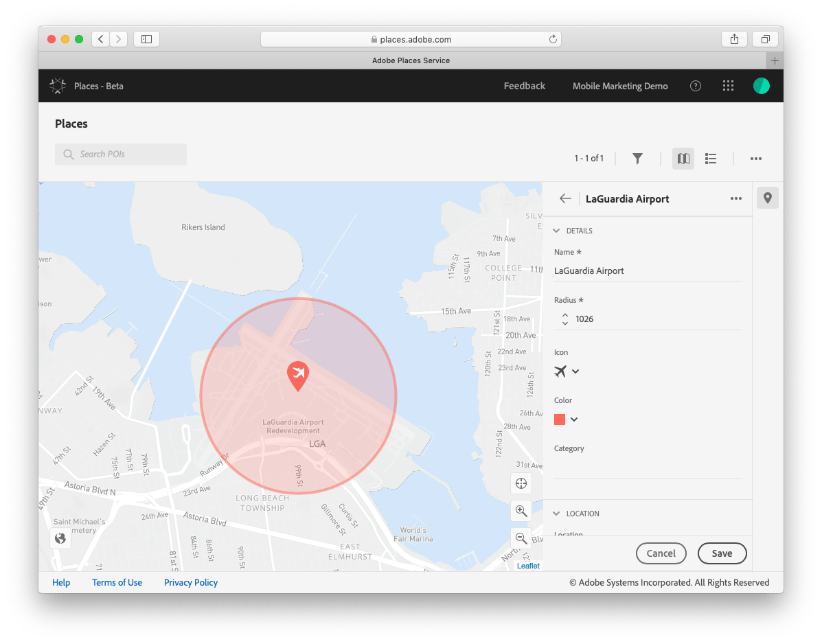Toggle the location pin panel tab

pyautogui.click(x=767, y=198)
